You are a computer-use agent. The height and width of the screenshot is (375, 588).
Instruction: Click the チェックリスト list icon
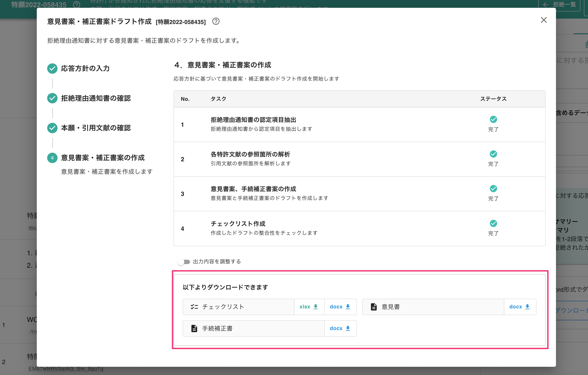pyautogui.click(x=194, y=307)
